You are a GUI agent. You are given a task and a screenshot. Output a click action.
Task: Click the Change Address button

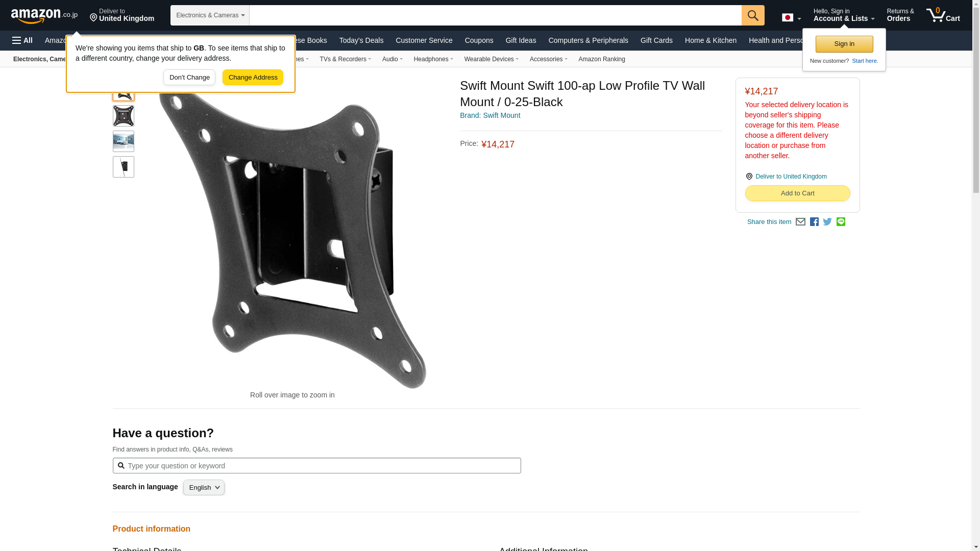[x=253, y=78]
